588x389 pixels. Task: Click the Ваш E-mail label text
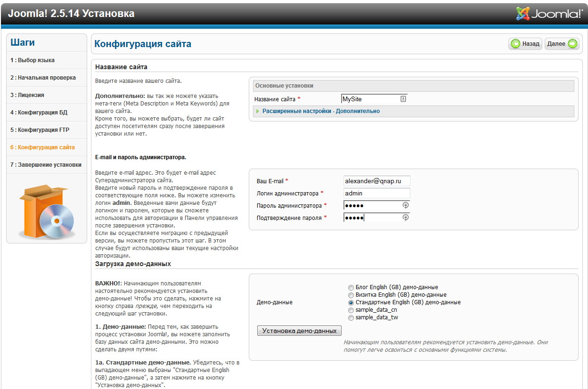pyautogui.click(x=271, y=181)
